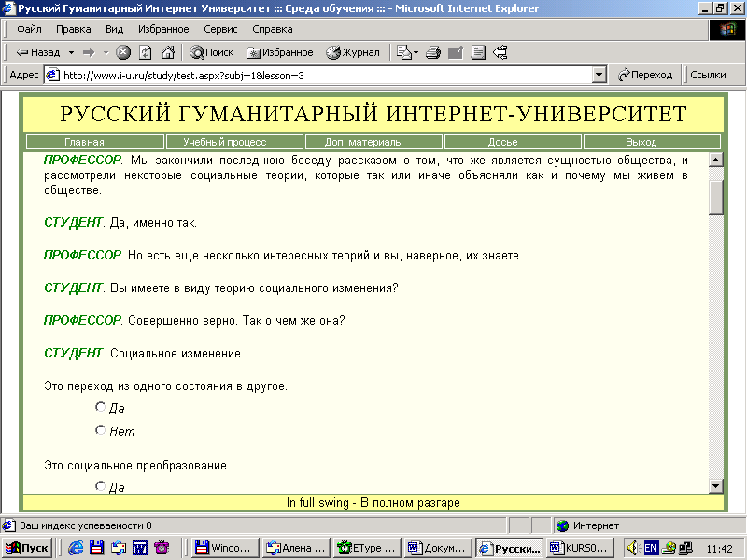This screenshot has width=747, height=560.
Task: Click the status text 'Ваш индекс успеваемости 0'
Action: point(85,525)
